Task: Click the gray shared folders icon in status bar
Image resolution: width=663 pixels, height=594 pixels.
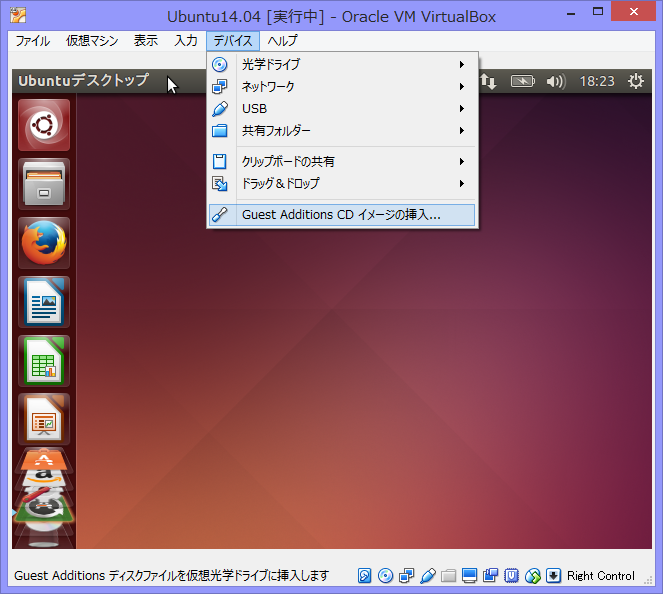Action: coord(448,576)
